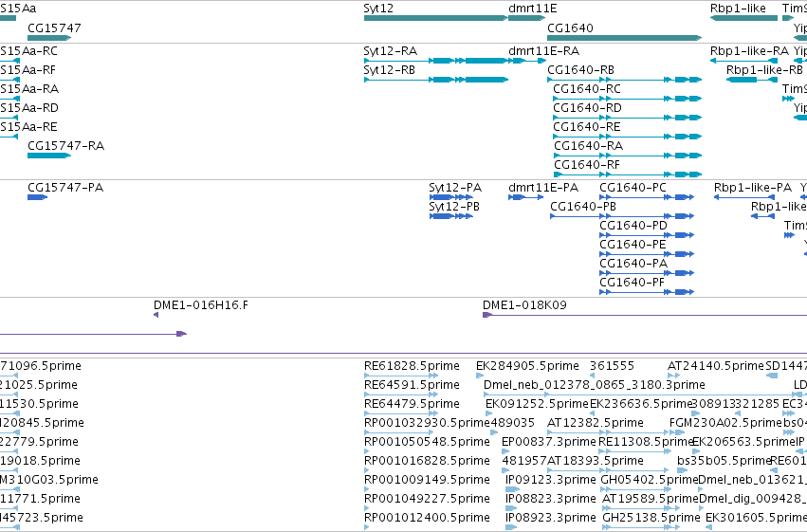807x532 pixels.
Task: Select the CG1640-RA transcript label
Action: [x=588, y=146]
